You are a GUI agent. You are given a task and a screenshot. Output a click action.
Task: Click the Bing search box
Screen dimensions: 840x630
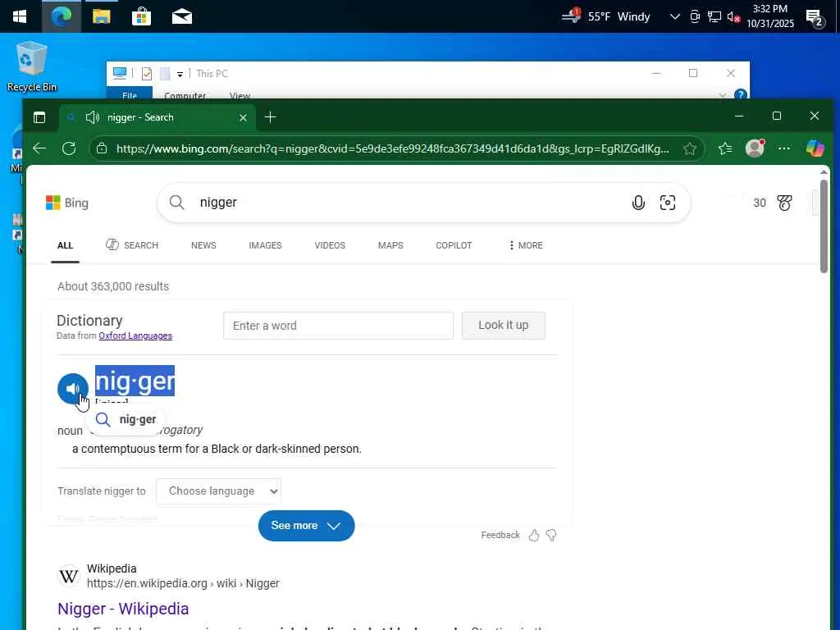[x=423, y=203]
